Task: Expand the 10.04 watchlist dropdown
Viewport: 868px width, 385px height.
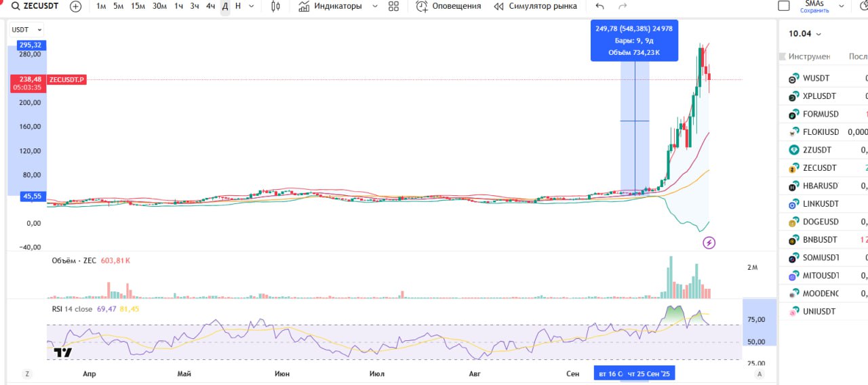Action: point(805,34)
